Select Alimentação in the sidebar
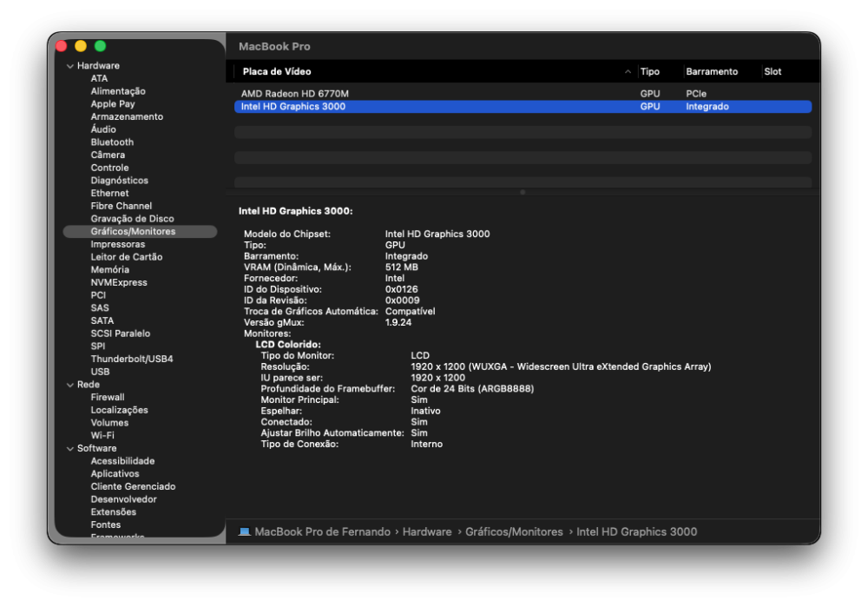This screenshot has height=607, width=868. click(x=118, y=91)
